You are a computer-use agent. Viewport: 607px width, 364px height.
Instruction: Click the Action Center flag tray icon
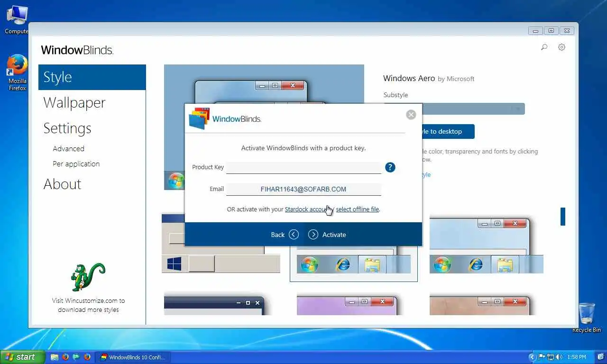[542, 357]
